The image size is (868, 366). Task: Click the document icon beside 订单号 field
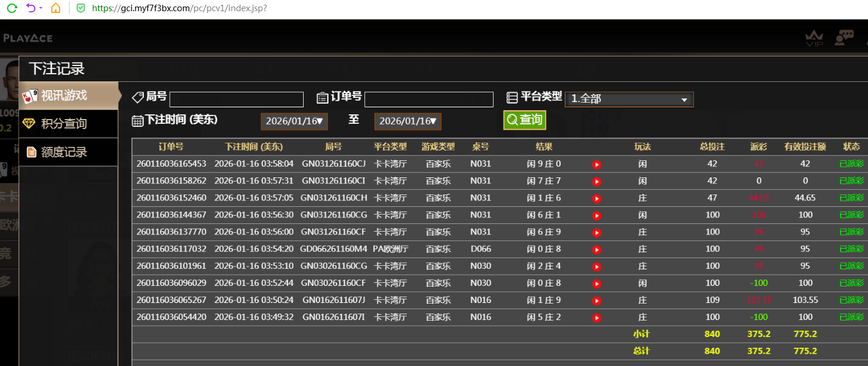pos(322,97)
